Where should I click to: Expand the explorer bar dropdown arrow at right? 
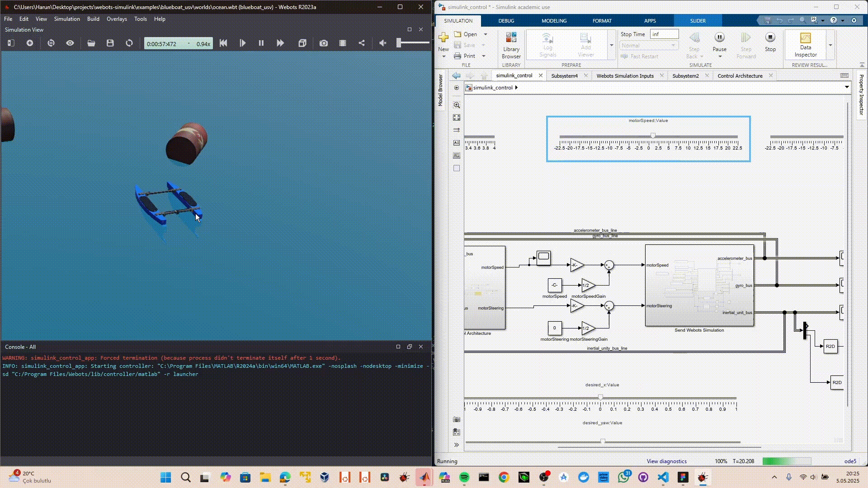[847, 87]
